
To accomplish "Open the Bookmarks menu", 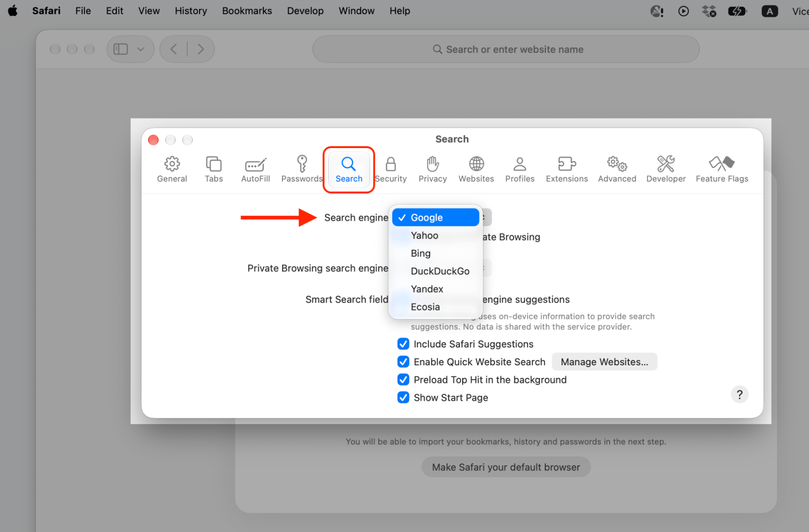I will [x=247, y=11].
